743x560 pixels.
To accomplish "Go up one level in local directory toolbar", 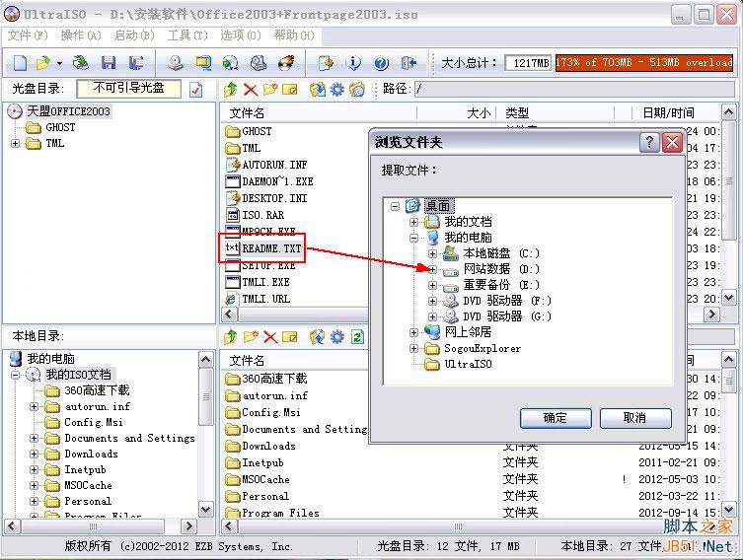I will [x=230, y=336].
